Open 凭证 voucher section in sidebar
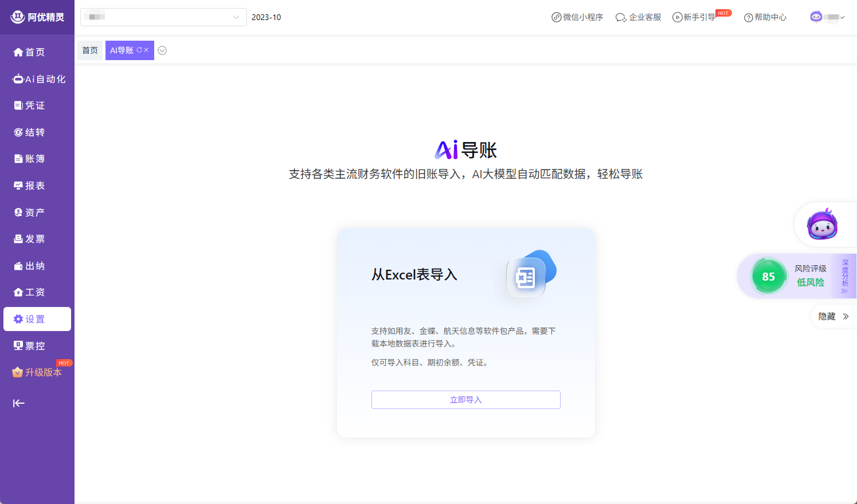This screenshot has width=857, height=504. (34, 105)
